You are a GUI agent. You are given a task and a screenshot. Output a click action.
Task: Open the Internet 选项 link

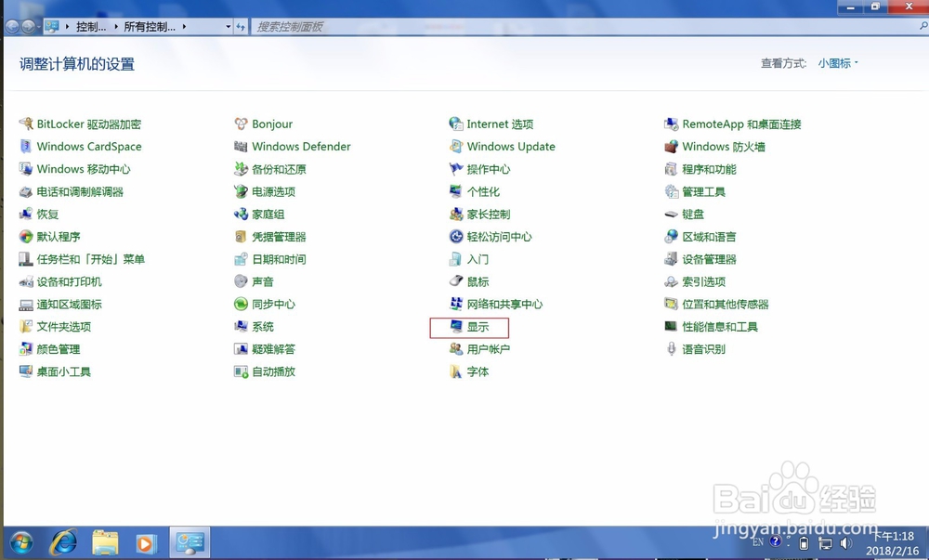[x=500, y=124]
